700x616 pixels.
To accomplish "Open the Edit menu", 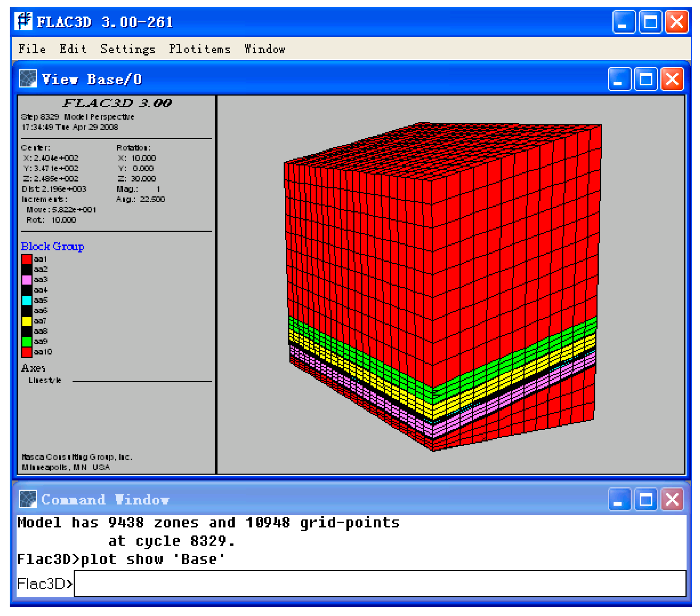I will 73,49.
